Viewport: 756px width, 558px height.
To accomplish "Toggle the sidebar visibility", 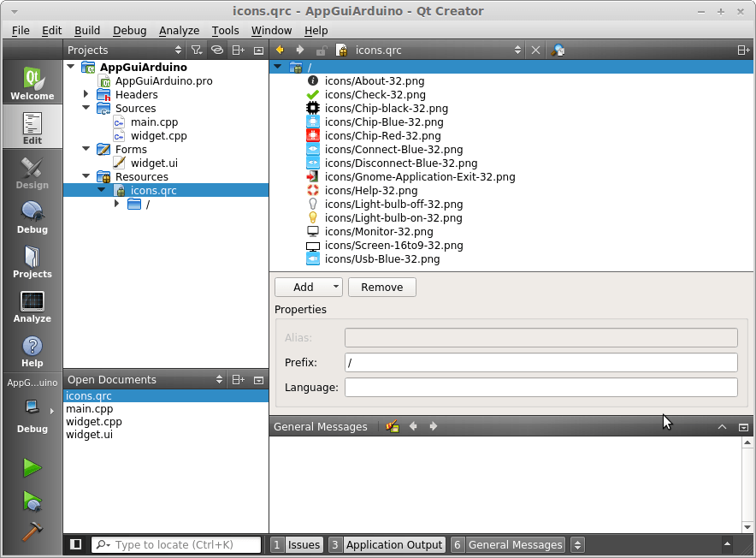I will (x=76, y=544).
